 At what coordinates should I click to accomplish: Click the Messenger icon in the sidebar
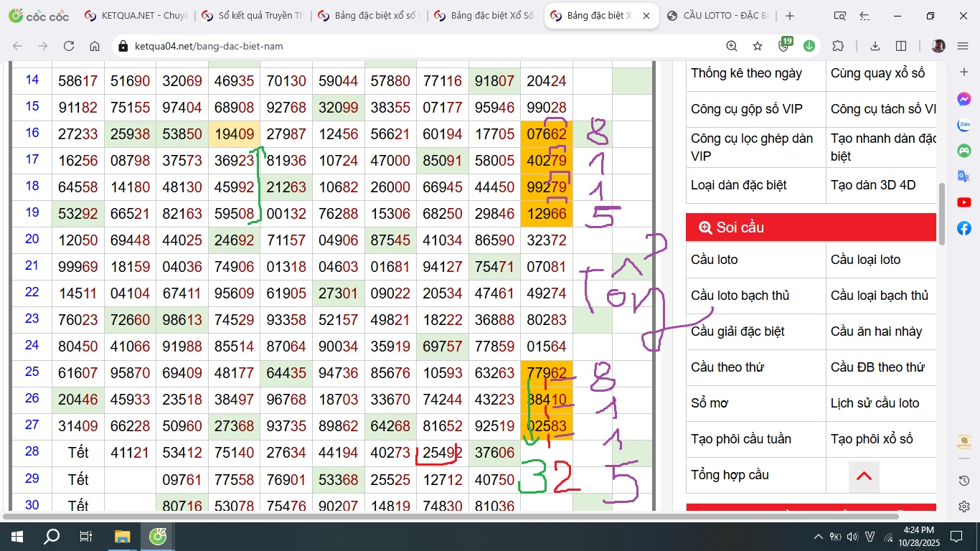(x=964, y=99)
